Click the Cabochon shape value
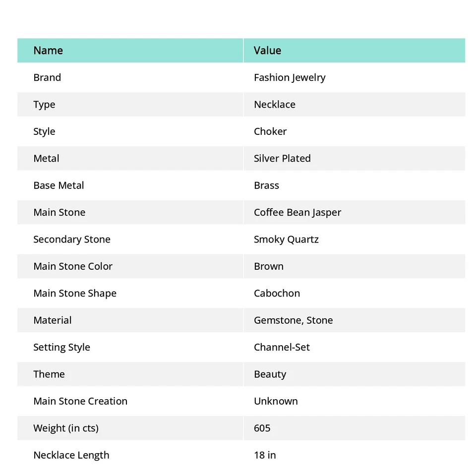Image resolution: width=476 pixels, height=476 pixels. click(277, 294)
